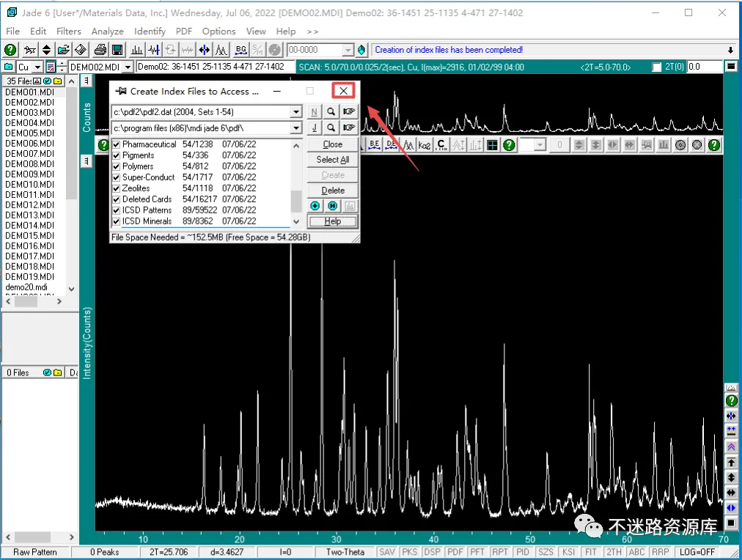Image resolution: width=742 pixels, height=560 pixels.
Task: Click the Close button in the index dialog
Action: pyautogui.click(x=333, y=144)
